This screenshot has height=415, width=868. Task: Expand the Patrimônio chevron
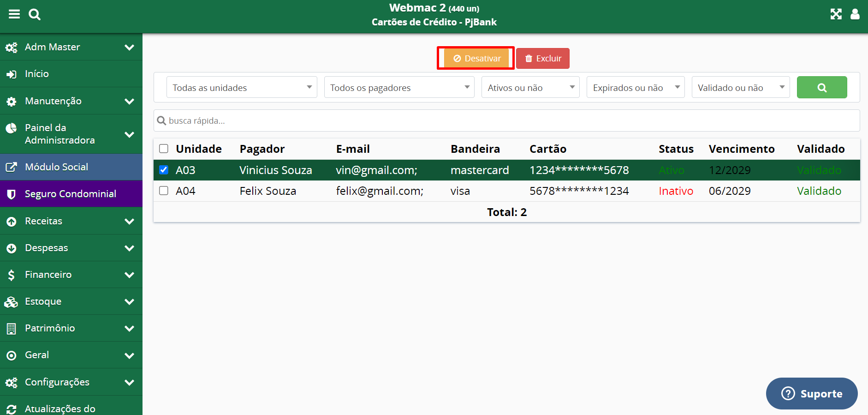[130, 328]
